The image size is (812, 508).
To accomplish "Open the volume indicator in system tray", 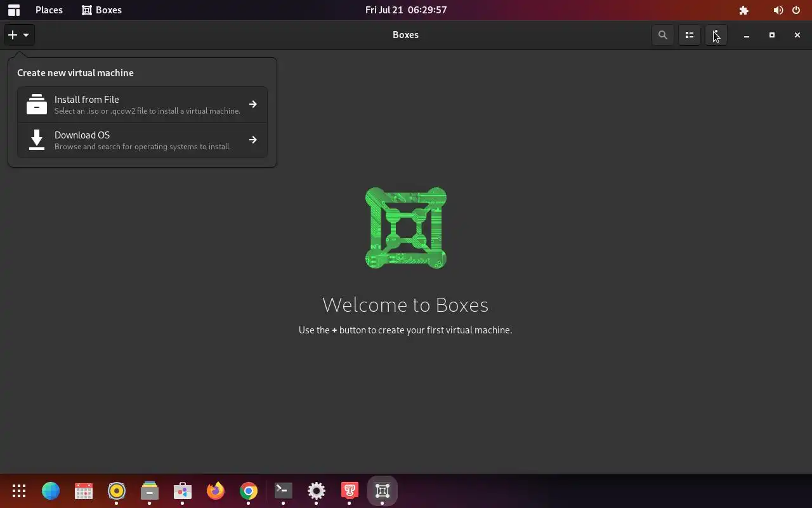I will (x=778, y=10).
